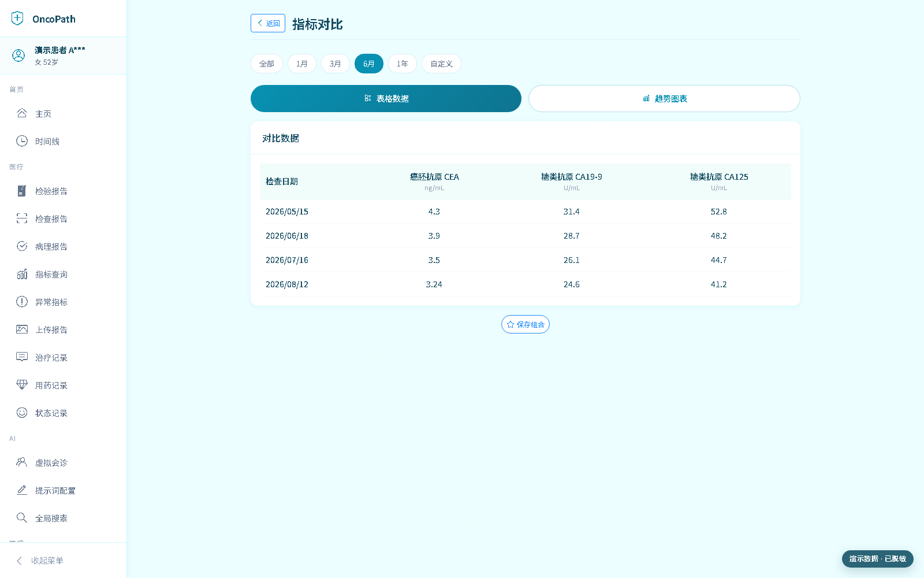Viewport: 924px width, 578px height.
Task: Click the CEA value 3.24
Action: click(434, 284)
